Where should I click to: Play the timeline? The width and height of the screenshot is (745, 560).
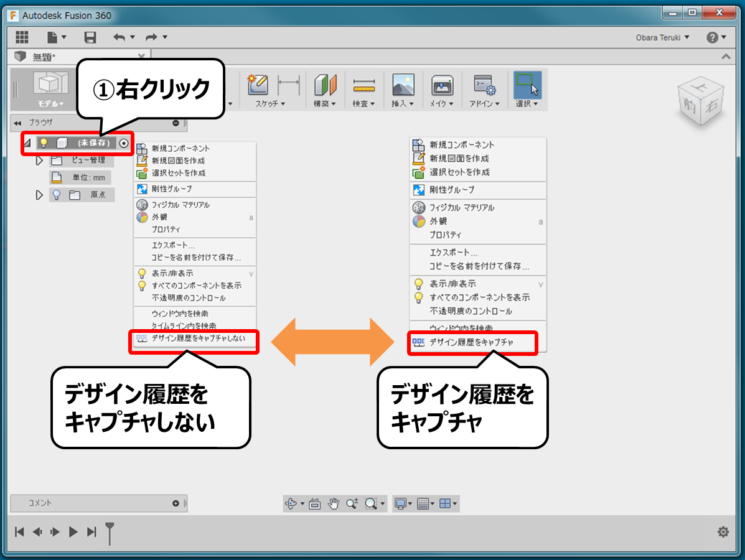pos(73,532)
